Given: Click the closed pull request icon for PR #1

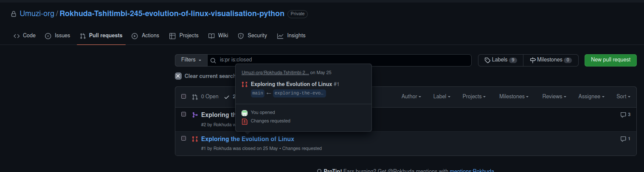Looking at the screenshot, I should pos(195,139).
